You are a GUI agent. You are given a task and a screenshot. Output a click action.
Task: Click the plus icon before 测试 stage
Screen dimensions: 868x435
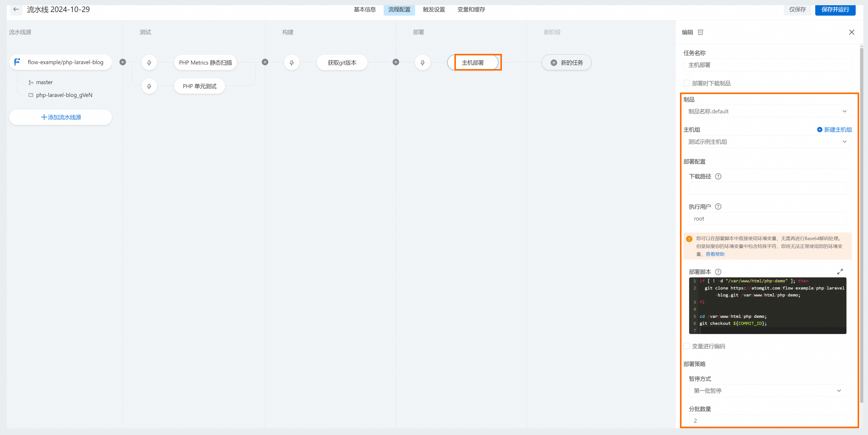click(123, 62)
